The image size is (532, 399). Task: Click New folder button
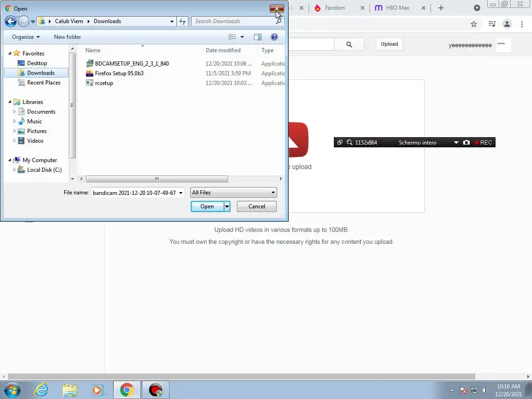[67, 37]
